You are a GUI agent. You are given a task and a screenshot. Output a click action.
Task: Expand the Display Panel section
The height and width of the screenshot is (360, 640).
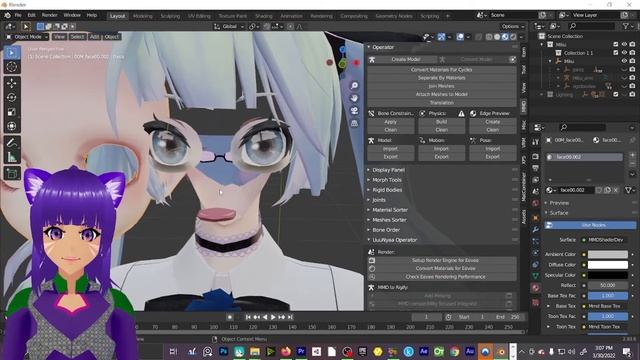[x=388, y=170]
